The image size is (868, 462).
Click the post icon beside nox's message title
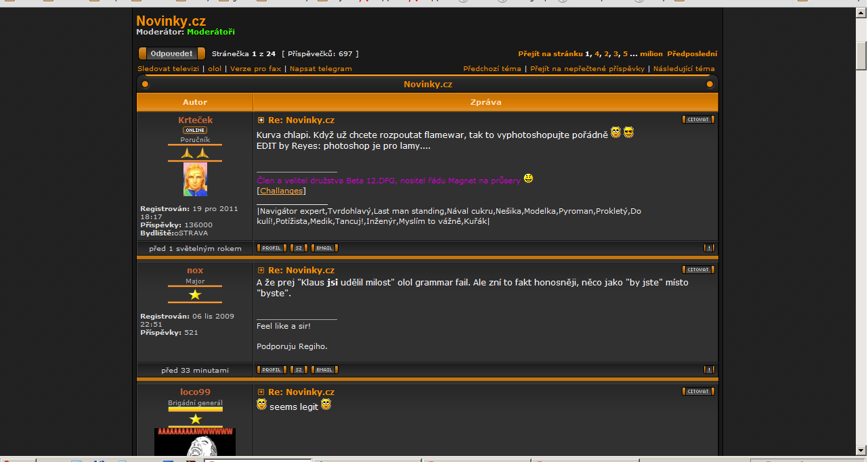(x=261, y=271)
